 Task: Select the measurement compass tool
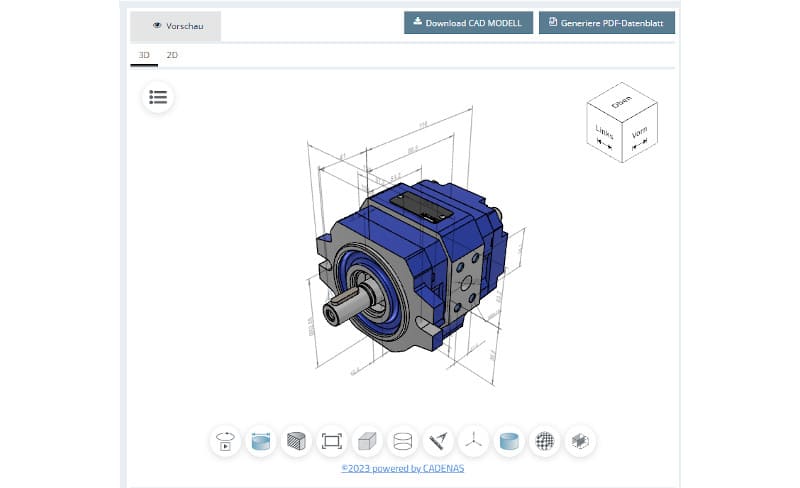point(438,440)
